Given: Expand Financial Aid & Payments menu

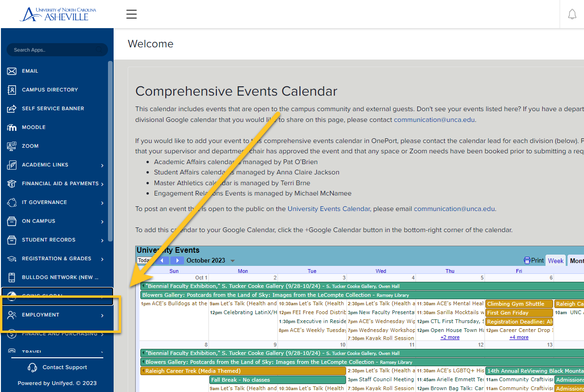Looking at the screenshot, I should 102,184.
